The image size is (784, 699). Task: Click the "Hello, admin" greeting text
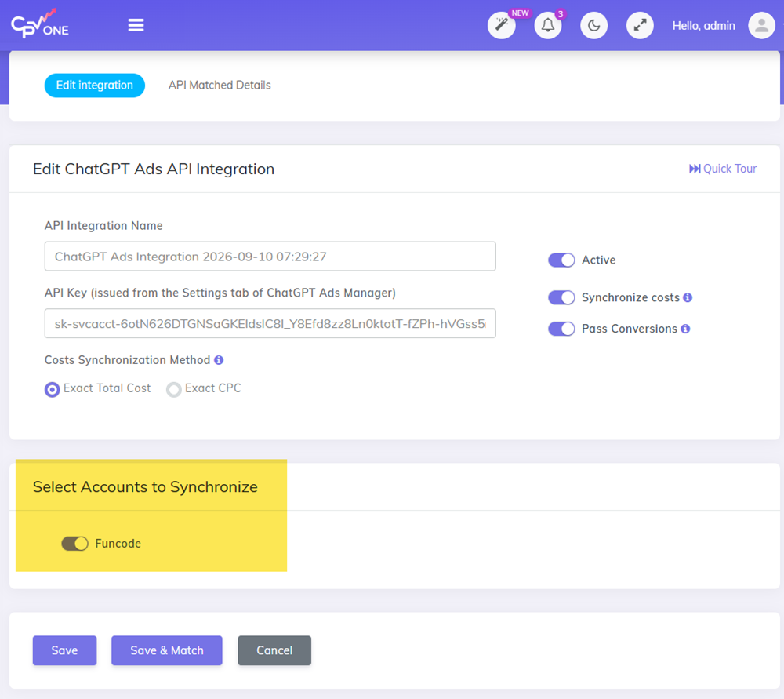703,26
